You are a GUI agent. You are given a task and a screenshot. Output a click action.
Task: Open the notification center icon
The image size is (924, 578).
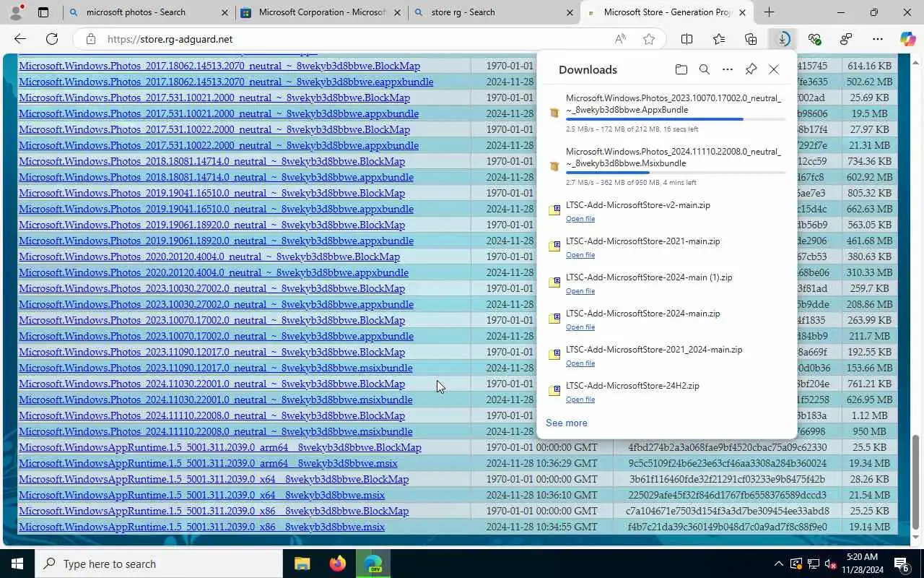click(902, 564)
